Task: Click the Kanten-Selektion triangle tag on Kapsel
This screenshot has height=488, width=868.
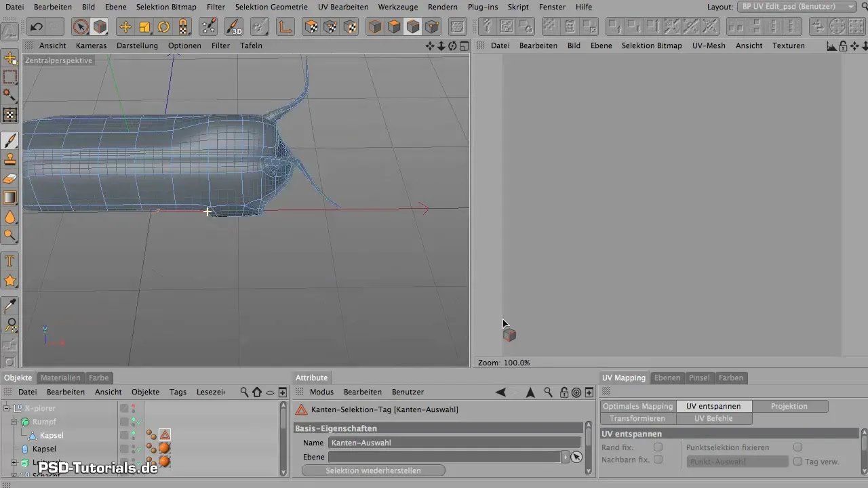Action: pyautogui.click(x=165, y=435)
